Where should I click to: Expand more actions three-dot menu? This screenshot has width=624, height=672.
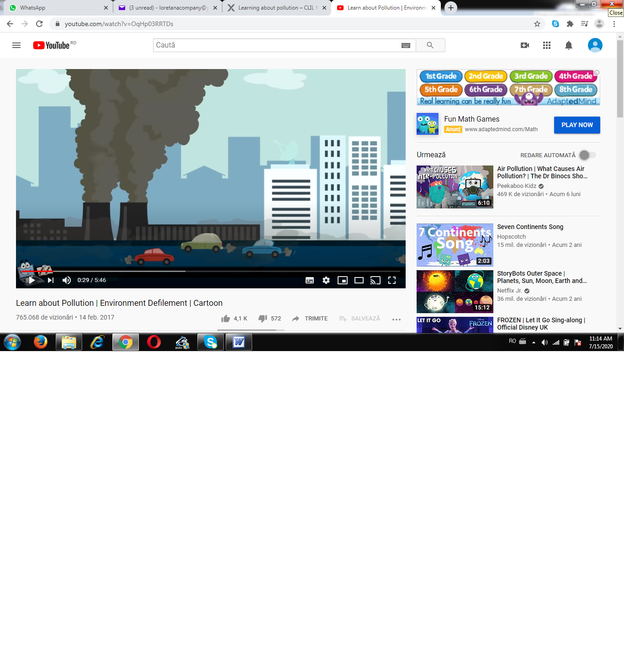[x=397, y=319]
